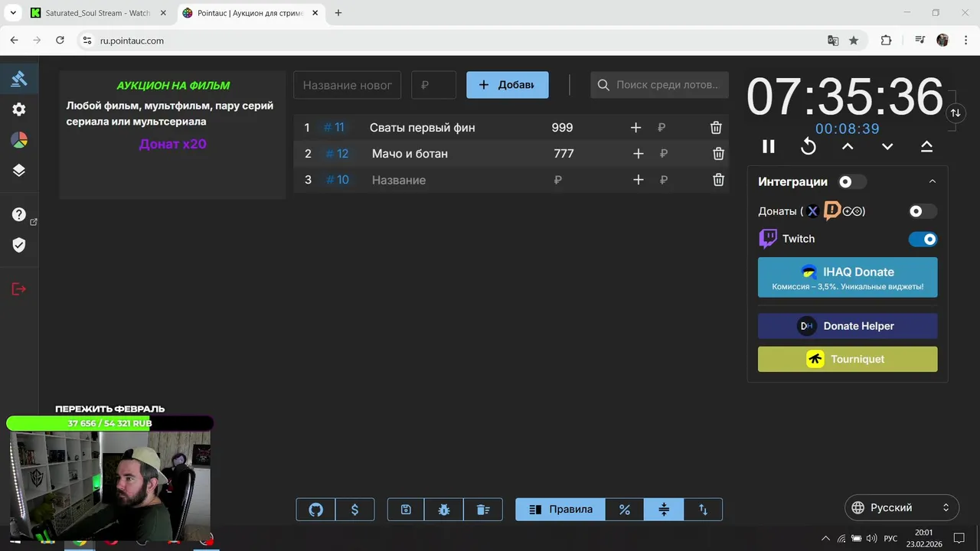
Task: Open the Donate Helper button
Action: 848,326
